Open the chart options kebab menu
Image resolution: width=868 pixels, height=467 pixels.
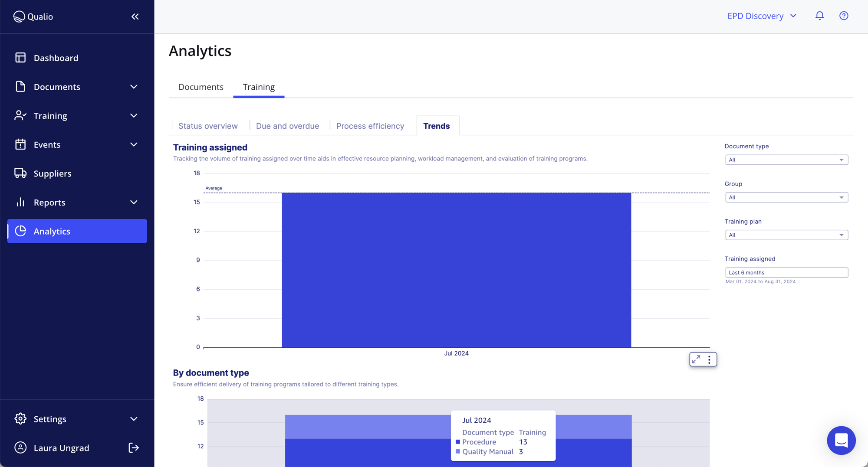tap(710, 359)
